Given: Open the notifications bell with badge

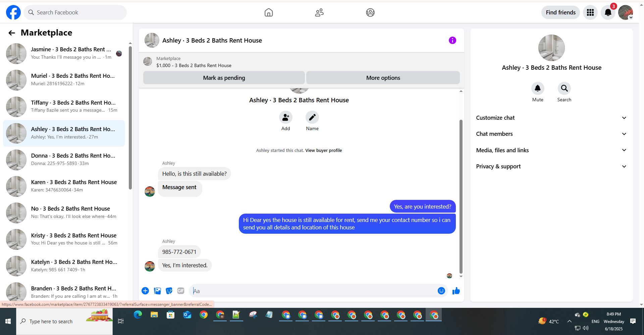Looking at the screenshot, I should [608, 12].
